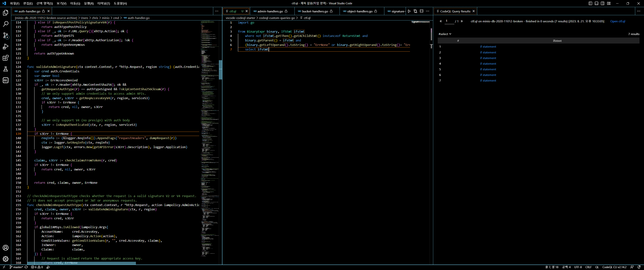644x270 pixels.
Task: Click the Open ctf.ql link
Action: click(x=617, y=21)
